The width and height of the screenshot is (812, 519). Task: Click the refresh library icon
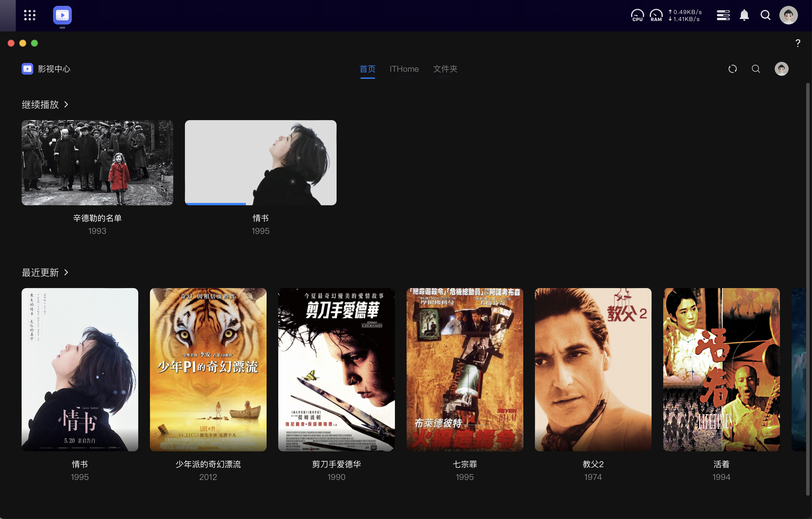(x=732, y=69)
